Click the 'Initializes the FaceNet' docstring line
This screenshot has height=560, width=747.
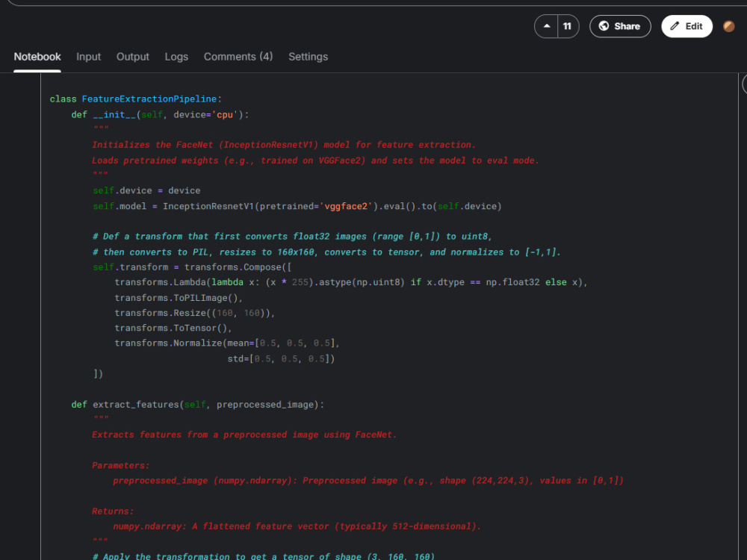coord(284,145)
